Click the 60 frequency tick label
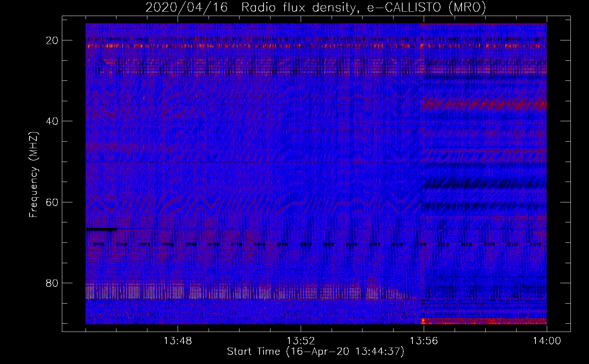Viewport: 589px width, 364px height. [x=52, y=202]
